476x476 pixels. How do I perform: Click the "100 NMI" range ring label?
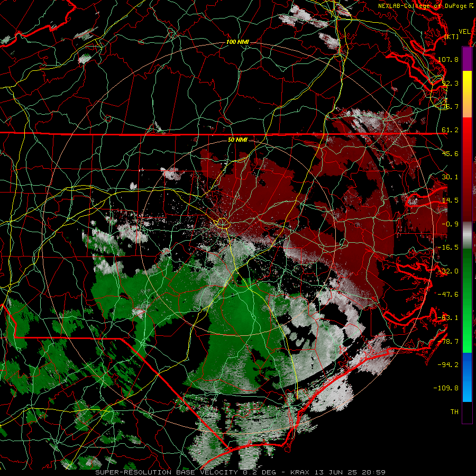[237, 42]
